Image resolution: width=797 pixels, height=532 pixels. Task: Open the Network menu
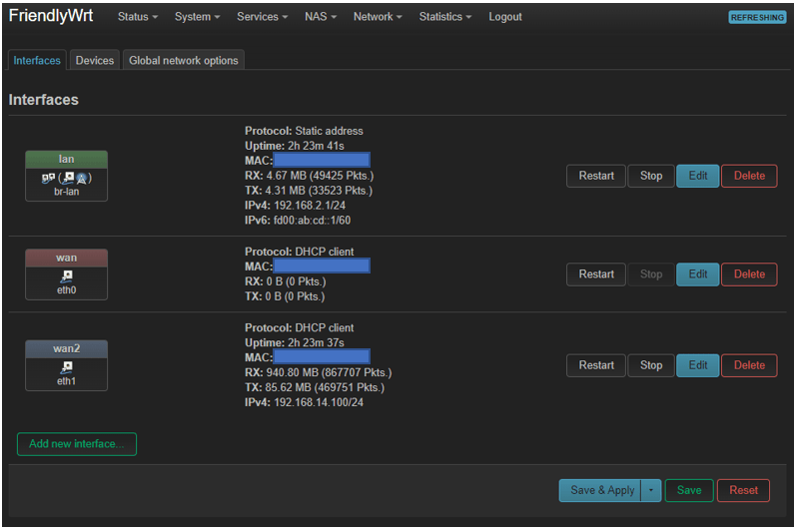(378, 17)
